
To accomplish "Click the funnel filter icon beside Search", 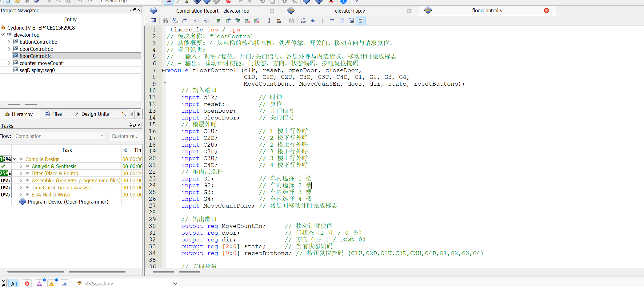I will click(x=79, y=283).
